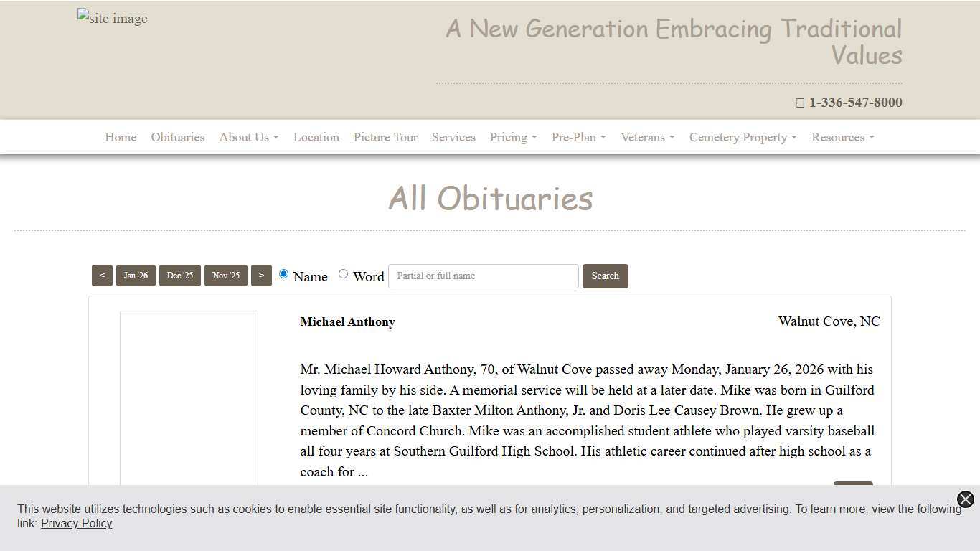Image resolution: width=980 pixels, height=551 pixels.
Task: Go to the next obituaries page arrow
Action: point(261,275)
